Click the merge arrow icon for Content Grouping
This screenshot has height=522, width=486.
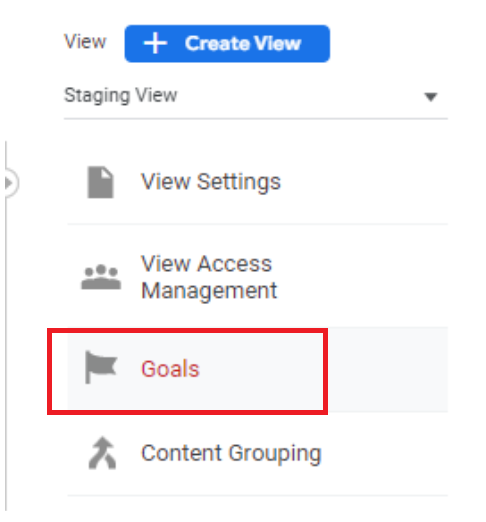[x=102, y=453]
